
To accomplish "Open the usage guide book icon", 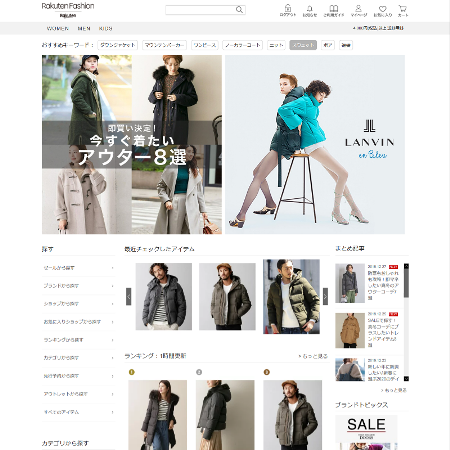I will pyautogui.click(x=334, y=10).
